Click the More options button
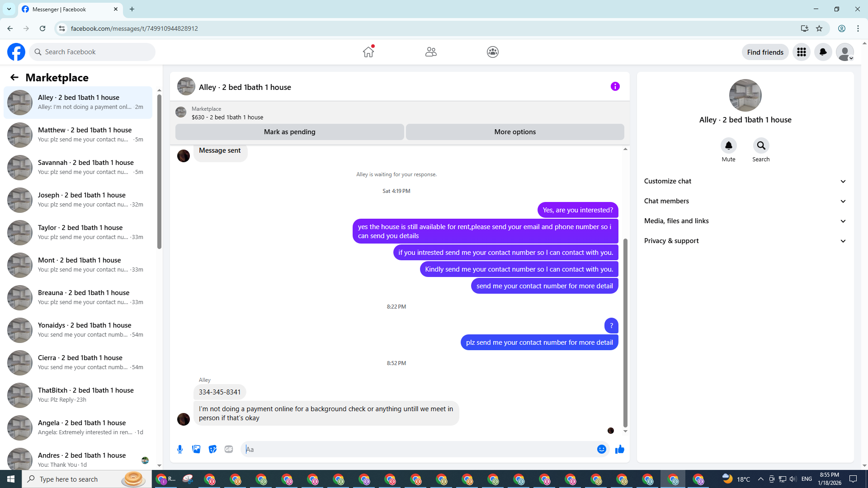The image size is (868, 488). pos(515,132)
